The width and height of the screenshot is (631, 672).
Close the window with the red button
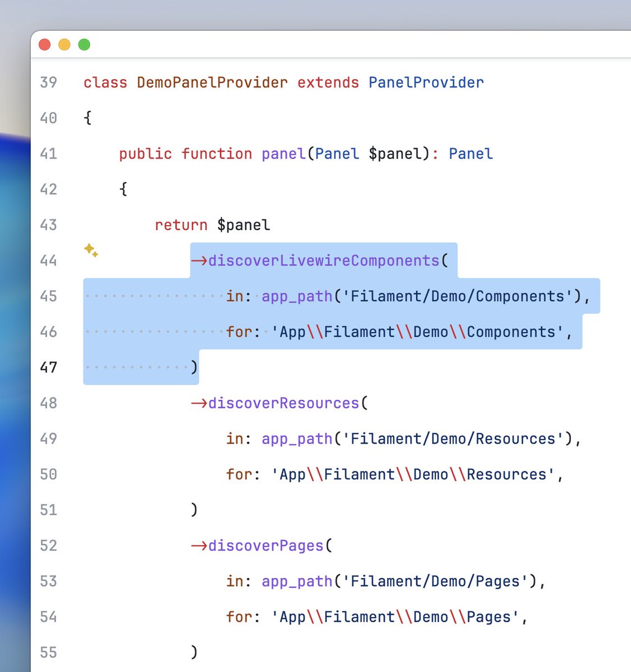coord(45,44)
